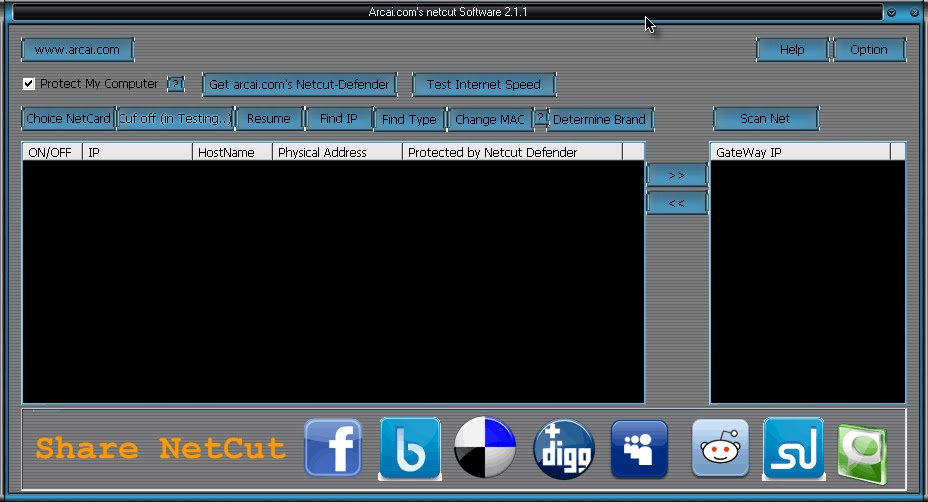The height and width of the screenshot is (502, 928).
Task: Share NetCut on Digg icon
Action: coord(563,449)
